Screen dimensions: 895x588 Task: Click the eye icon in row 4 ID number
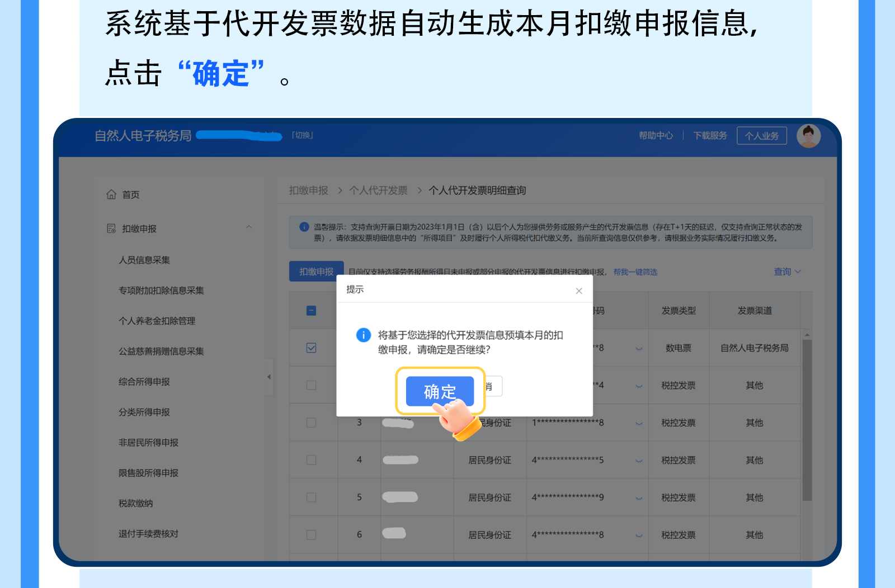tap(639, 461)
